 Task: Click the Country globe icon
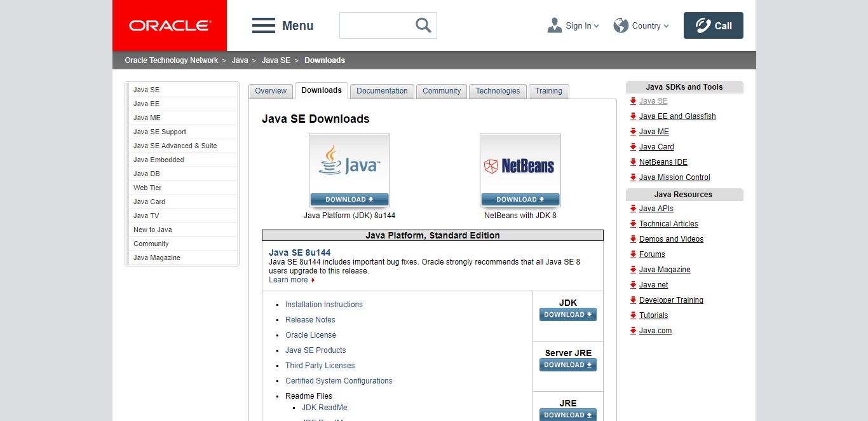click(x=621, y=25)
